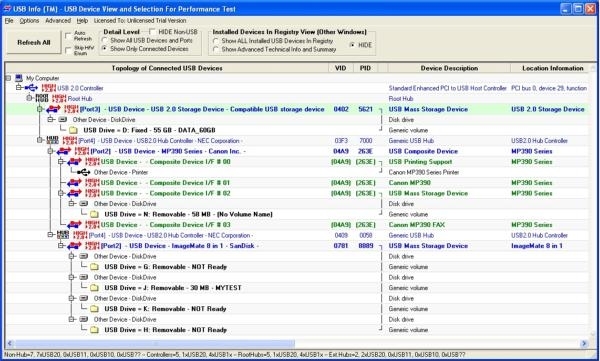Select Show ALL Installed USB Devices In Registry

[216, 41]
